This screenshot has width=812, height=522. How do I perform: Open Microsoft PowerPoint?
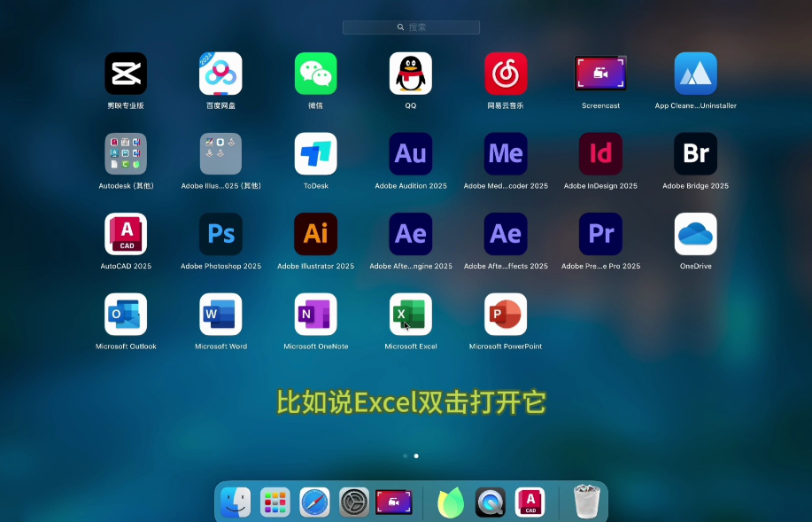(x=506, y=315)
